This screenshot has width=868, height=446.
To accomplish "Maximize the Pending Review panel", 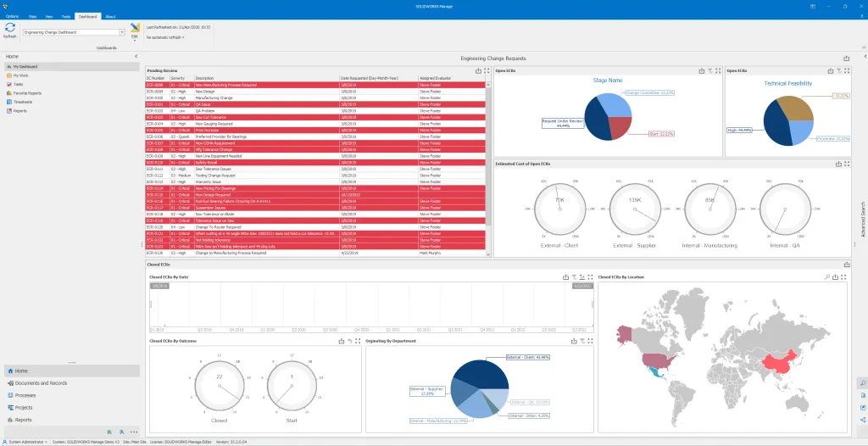I will (x=487, y=71).
